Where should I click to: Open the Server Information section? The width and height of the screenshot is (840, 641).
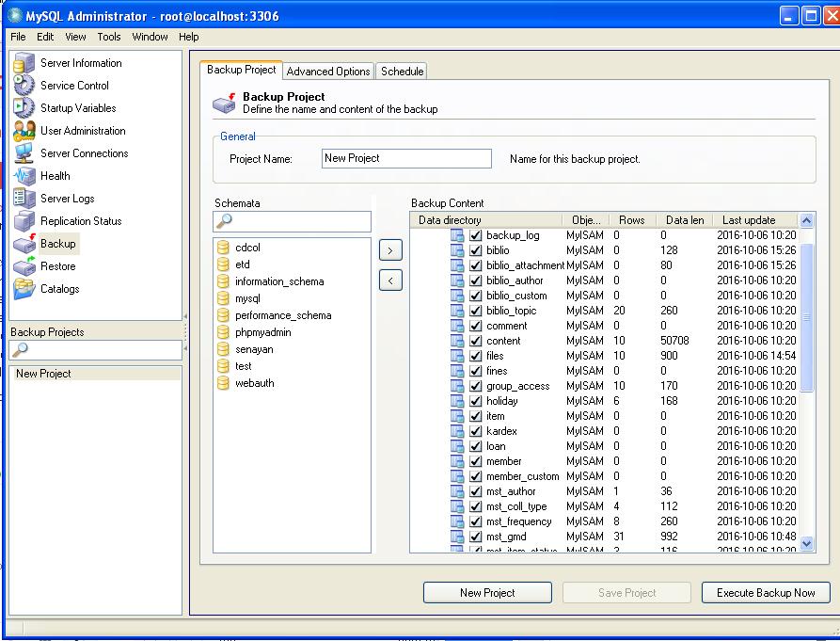tap(83, 63)
